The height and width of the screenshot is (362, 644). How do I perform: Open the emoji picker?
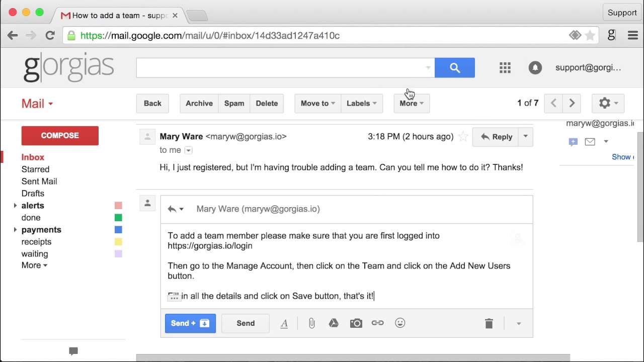[400, 323]
